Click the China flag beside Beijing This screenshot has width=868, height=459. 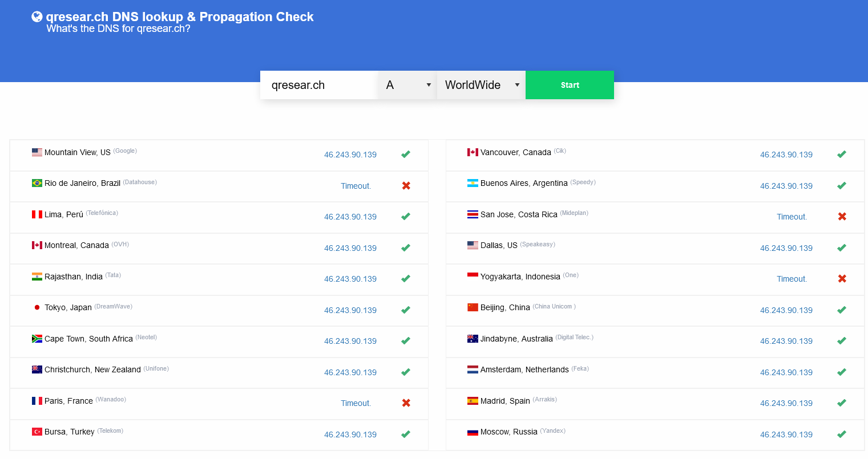tap(473, 307)
